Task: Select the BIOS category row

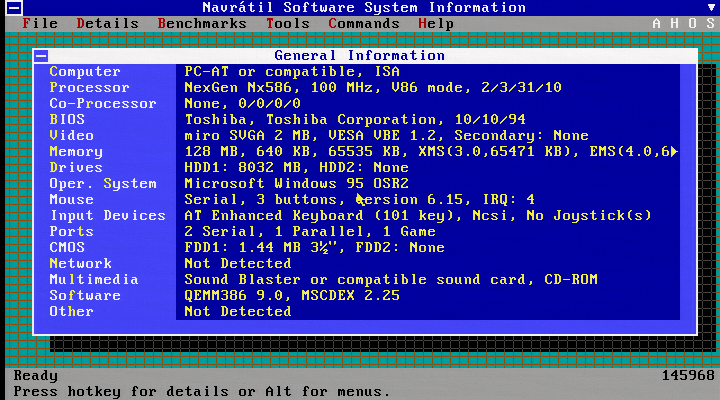Action: (x=67, y=119)
